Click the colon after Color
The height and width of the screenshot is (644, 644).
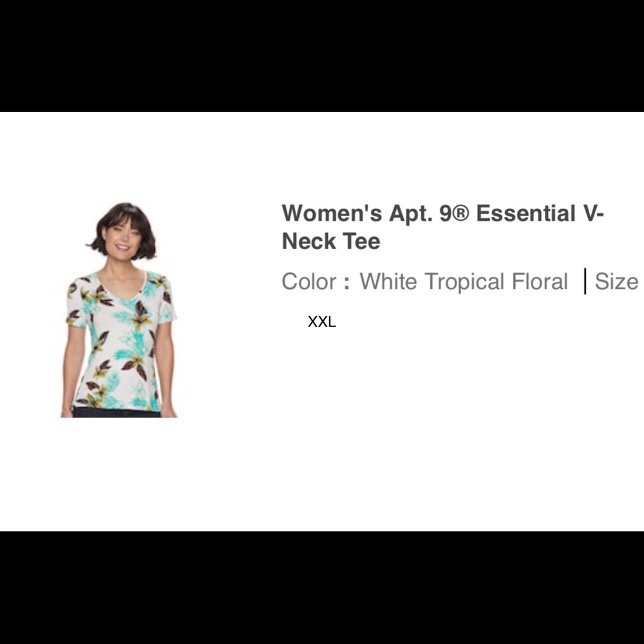pyautogui.click(x=348, y=283)
